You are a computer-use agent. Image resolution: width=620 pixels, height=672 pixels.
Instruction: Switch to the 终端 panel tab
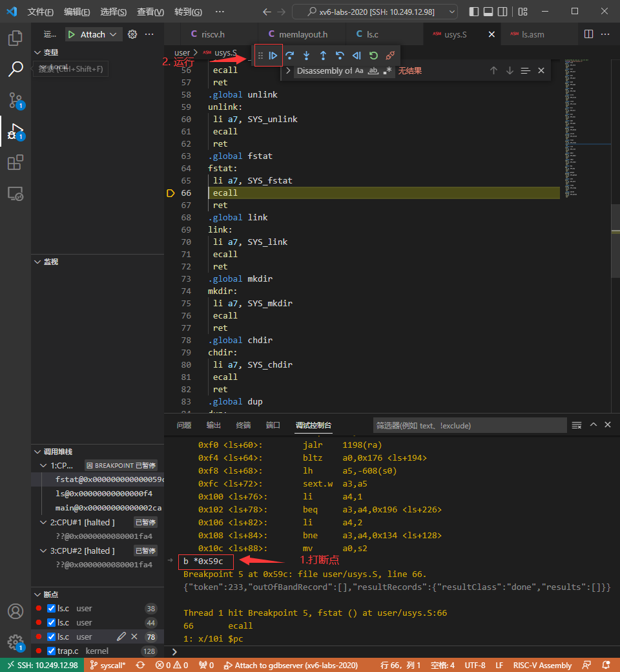[x=243, y=425]
